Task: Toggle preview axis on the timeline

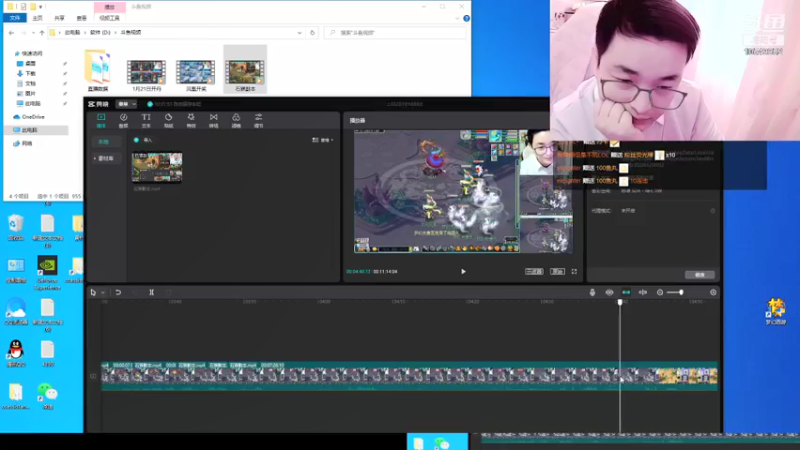Action: point(643,292)
